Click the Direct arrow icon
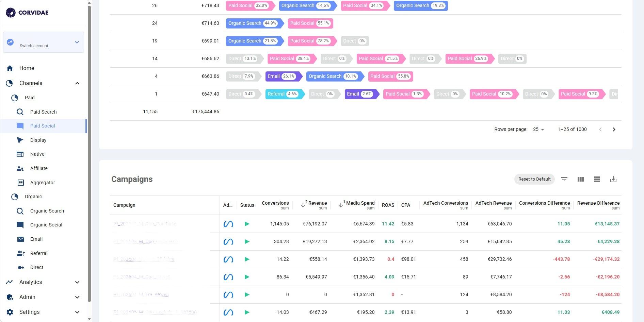The image size is (644, 322). (x=21, y=267)
